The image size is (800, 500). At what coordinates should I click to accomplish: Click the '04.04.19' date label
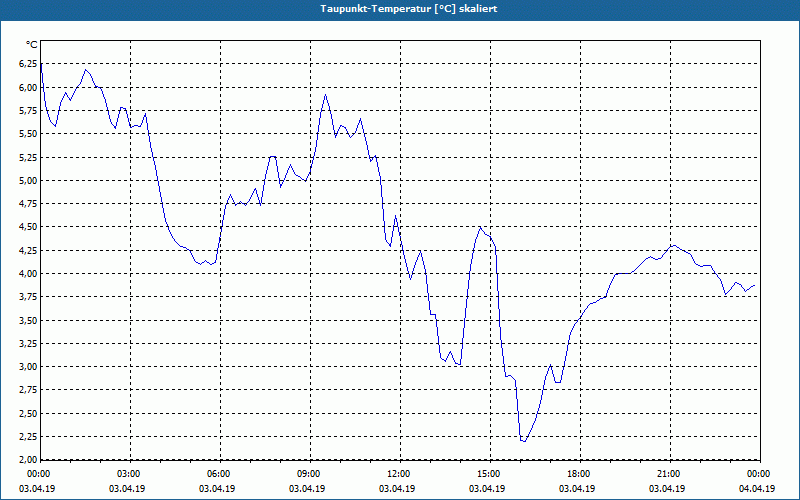757,488
